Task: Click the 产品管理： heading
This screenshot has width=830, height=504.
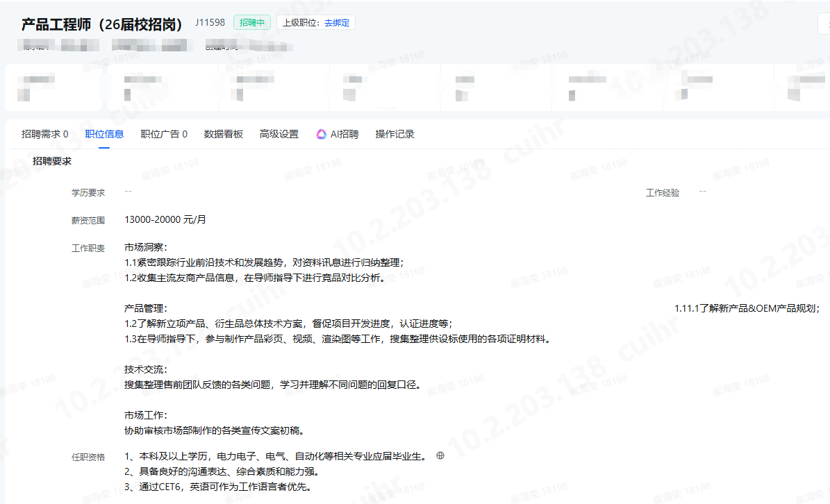Action: tap(146, 308)
